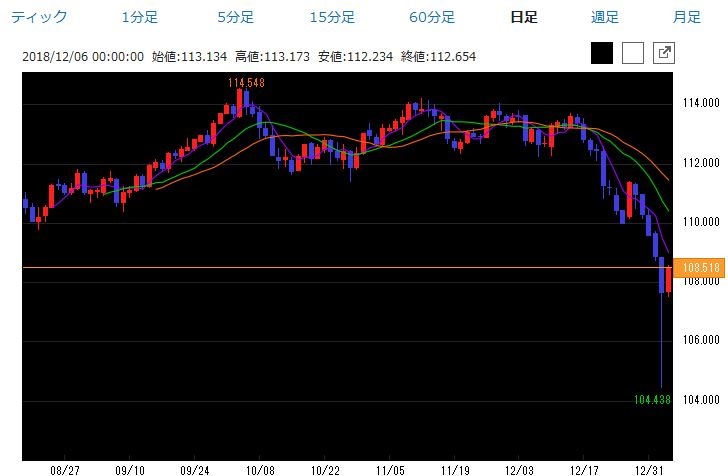
Task: Click the 2018/12/06 00:00:00 date text
Action: 83,57
